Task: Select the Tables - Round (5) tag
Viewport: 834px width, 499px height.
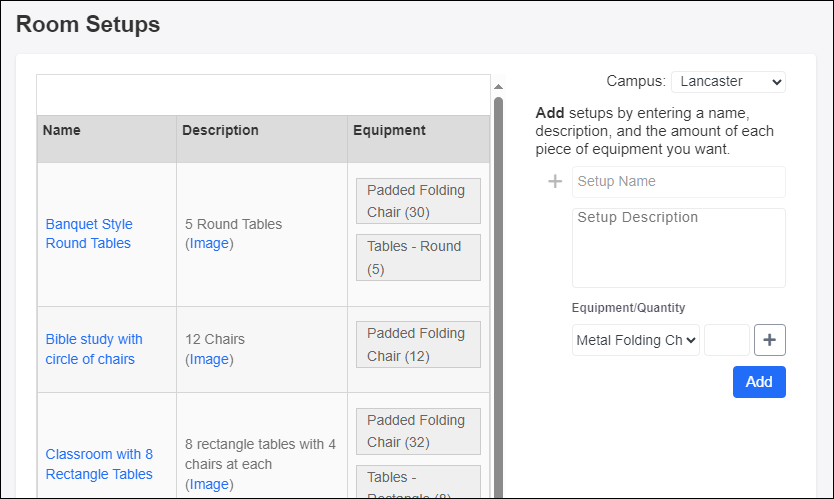Action: point(418,257)
